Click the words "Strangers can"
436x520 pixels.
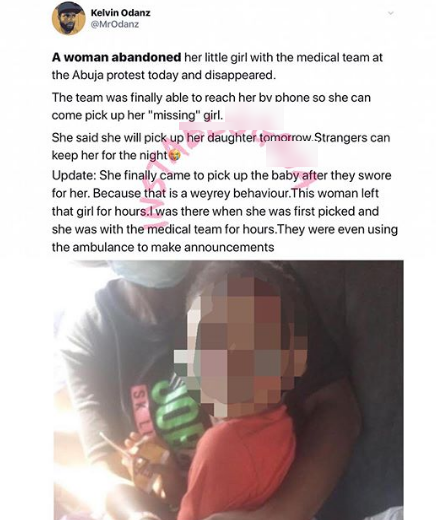[x=352, y=138]
